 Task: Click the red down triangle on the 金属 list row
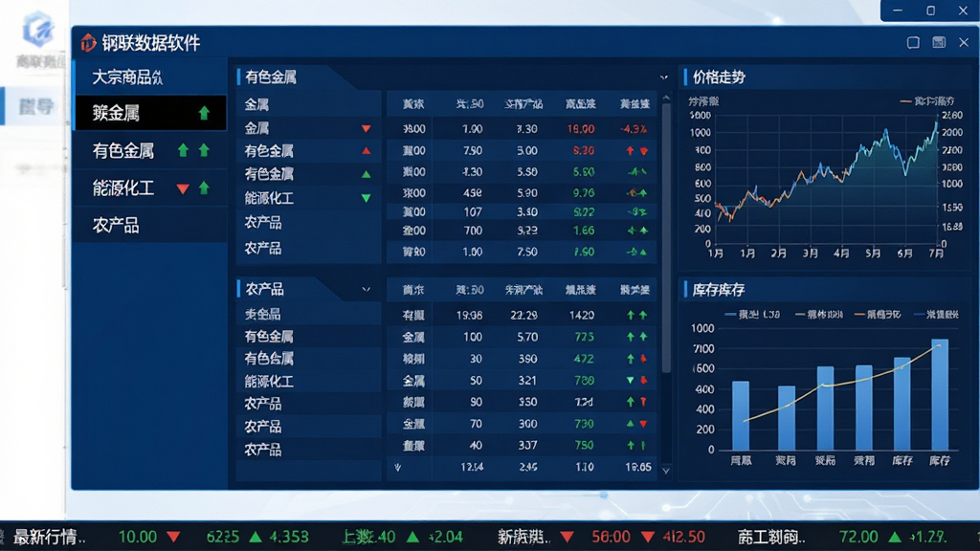coord(367,129)
